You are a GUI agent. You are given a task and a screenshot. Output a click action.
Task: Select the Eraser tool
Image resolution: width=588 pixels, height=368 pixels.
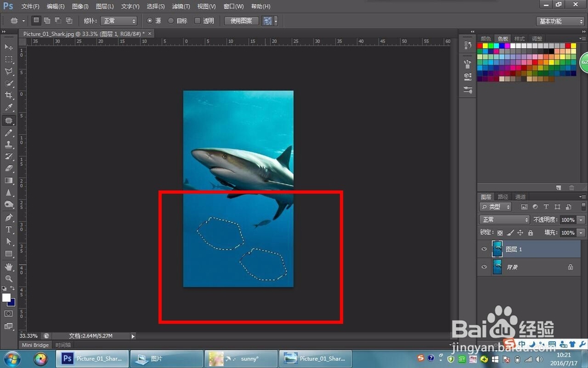9,168
